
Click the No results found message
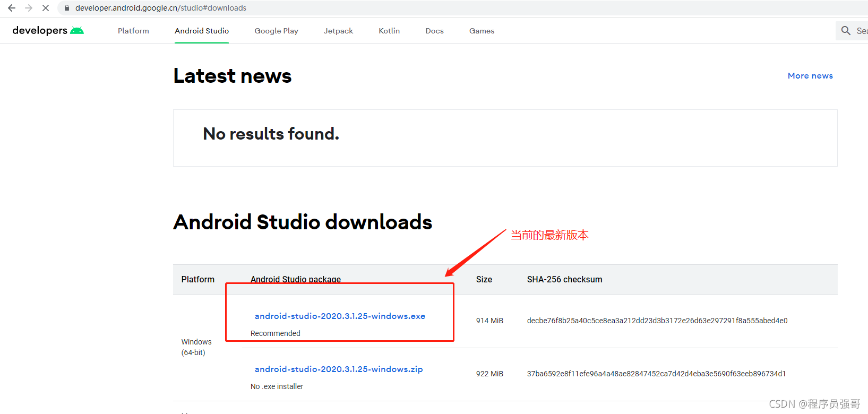pos(271,134)
